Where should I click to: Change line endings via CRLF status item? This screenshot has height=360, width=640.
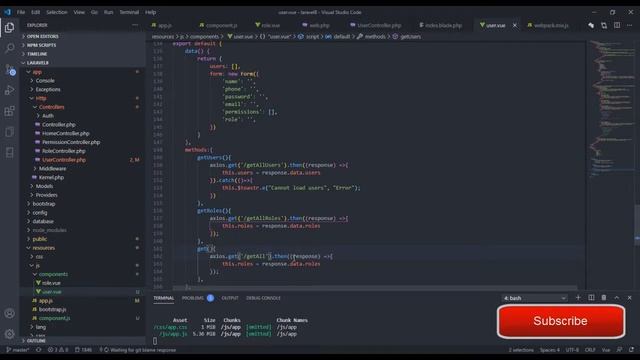(590, 350)
